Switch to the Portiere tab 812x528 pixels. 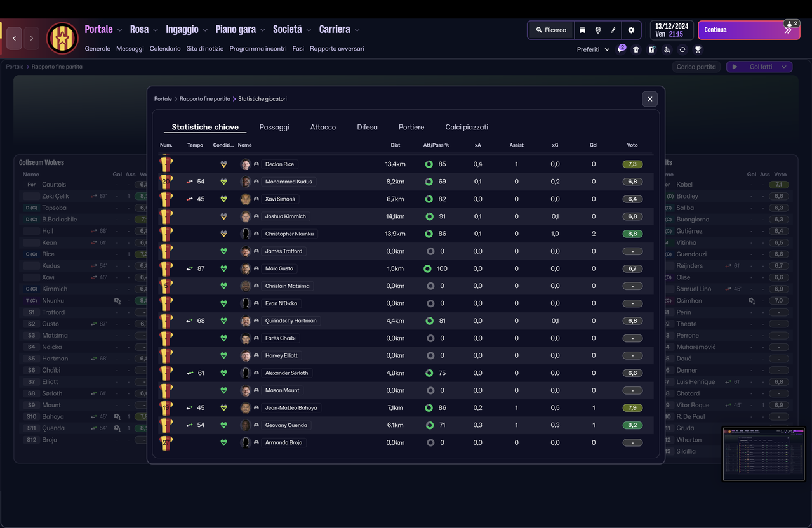tap(411, 127)
